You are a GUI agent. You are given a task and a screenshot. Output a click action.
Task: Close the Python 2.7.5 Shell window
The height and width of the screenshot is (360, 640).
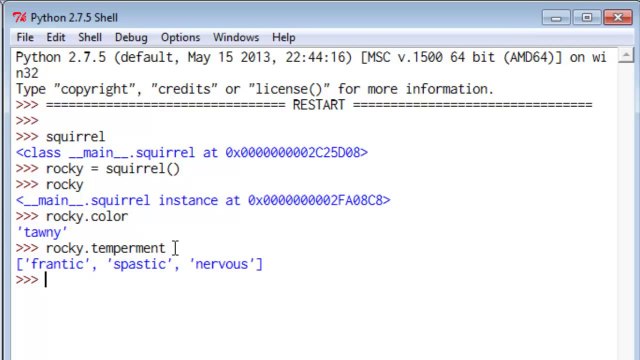[x=618, y=18]
